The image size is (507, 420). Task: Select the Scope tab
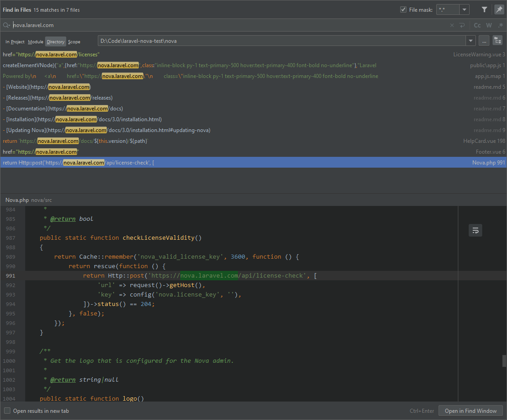click(74, 41)
